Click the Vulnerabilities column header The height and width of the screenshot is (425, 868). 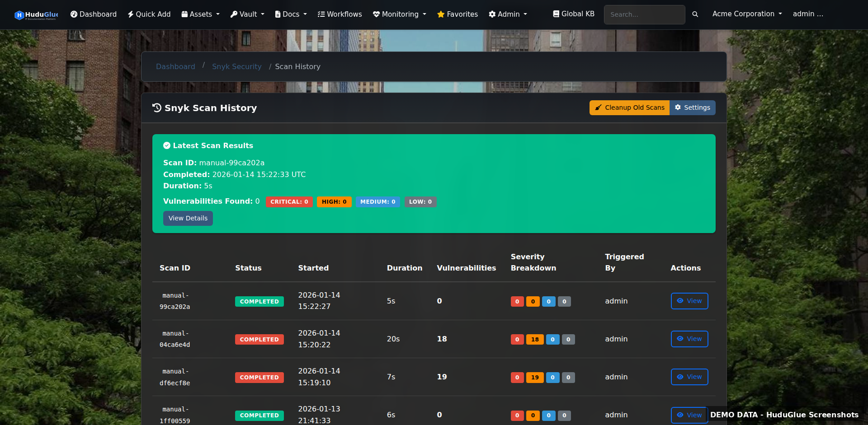click(x=467, y=268)
